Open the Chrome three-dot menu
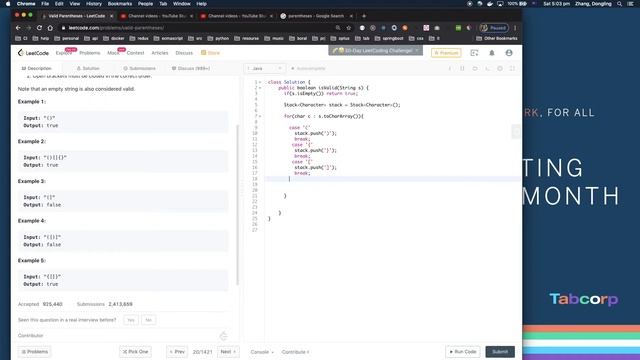640x360 pixels. tap(515, 28)
